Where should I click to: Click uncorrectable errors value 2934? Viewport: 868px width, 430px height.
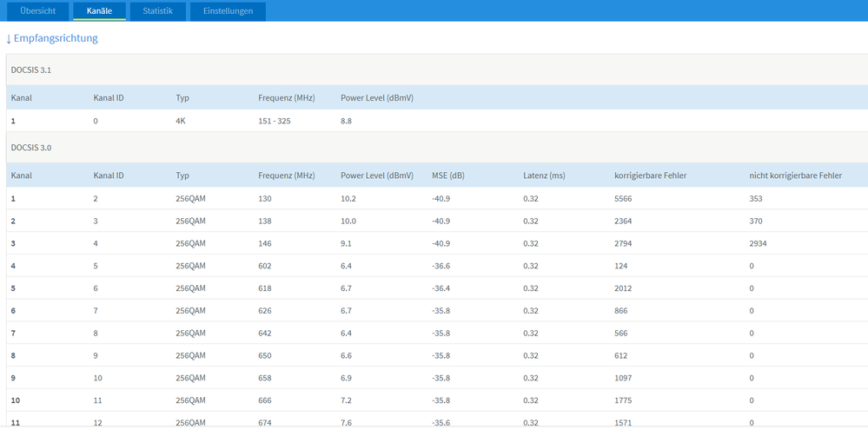(x=758, y=243)
